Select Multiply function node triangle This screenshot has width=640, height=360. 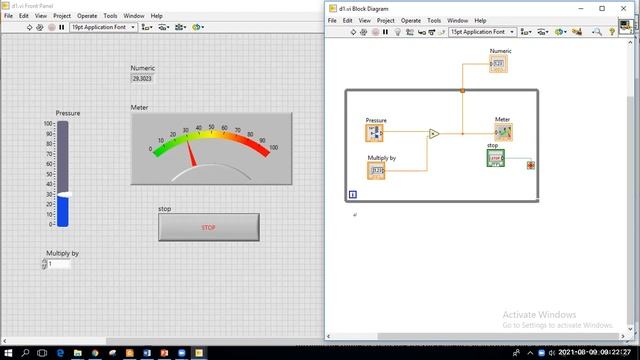tap(434, 133)
